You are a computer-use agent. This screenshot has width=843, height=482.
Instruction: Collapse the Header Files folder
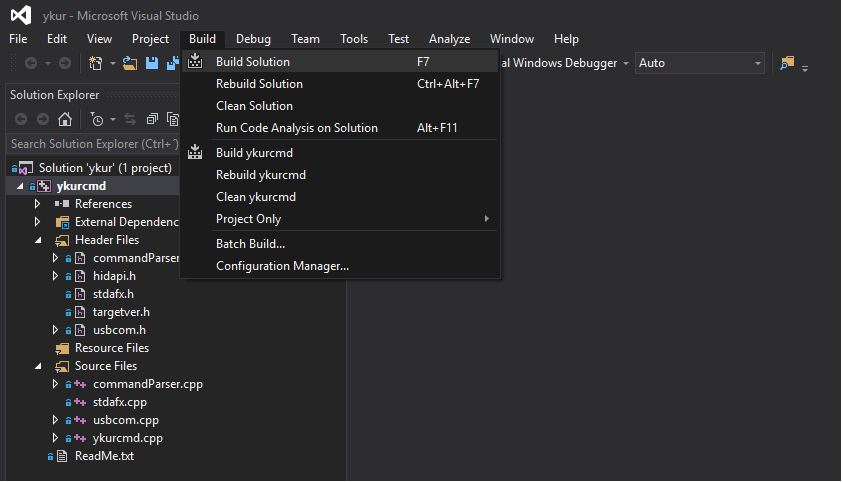pyautogui.click(x=38, y=240)
